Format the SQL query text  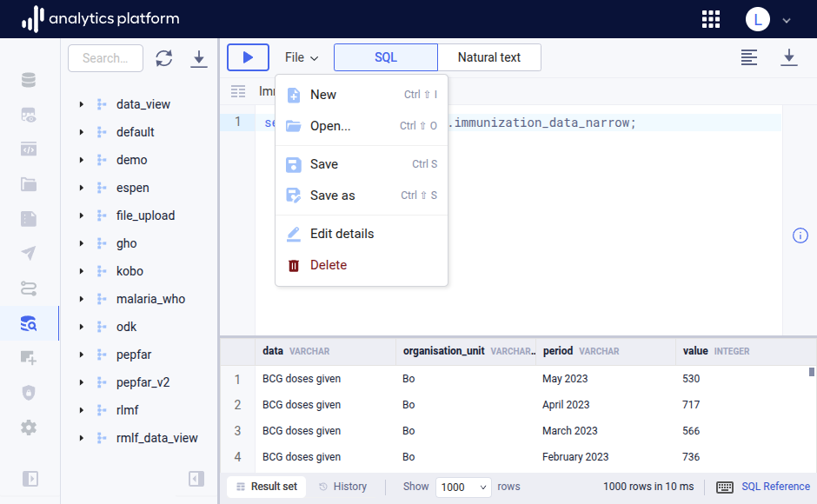[748, 57]
